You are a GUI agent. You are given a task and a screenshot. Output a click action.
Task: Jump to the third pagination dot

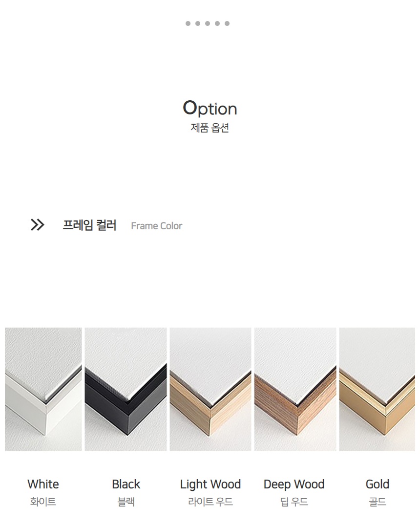pos(208,23)
